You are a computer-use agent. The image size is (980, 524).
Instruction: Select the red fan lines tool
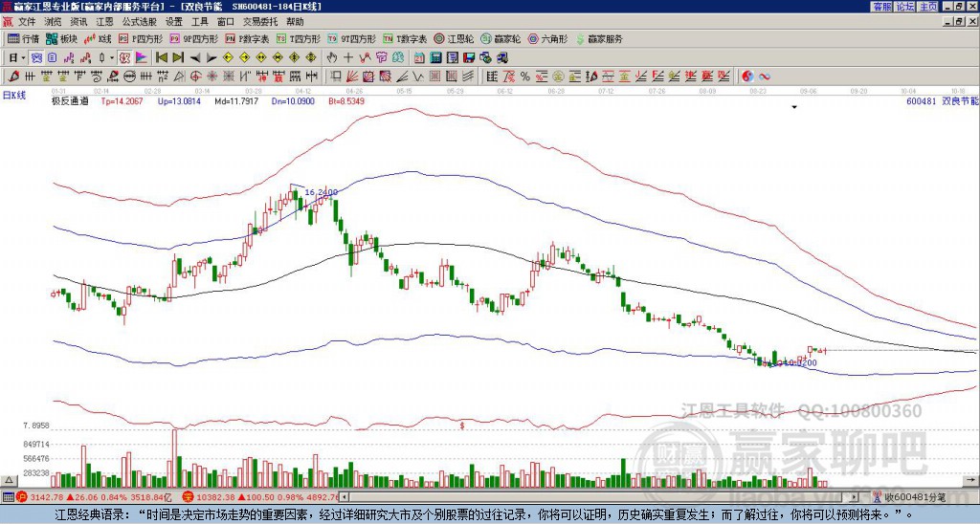coord(352,76)
